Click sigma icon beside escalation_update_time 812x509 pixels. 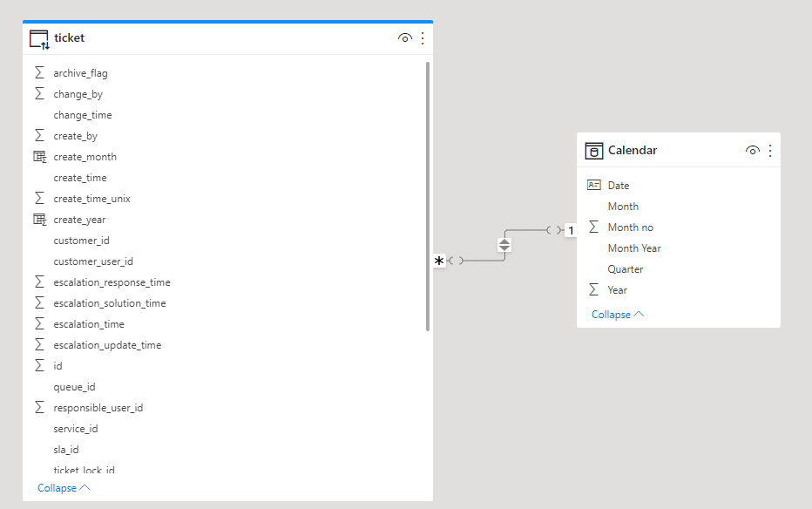click(39, 344)
